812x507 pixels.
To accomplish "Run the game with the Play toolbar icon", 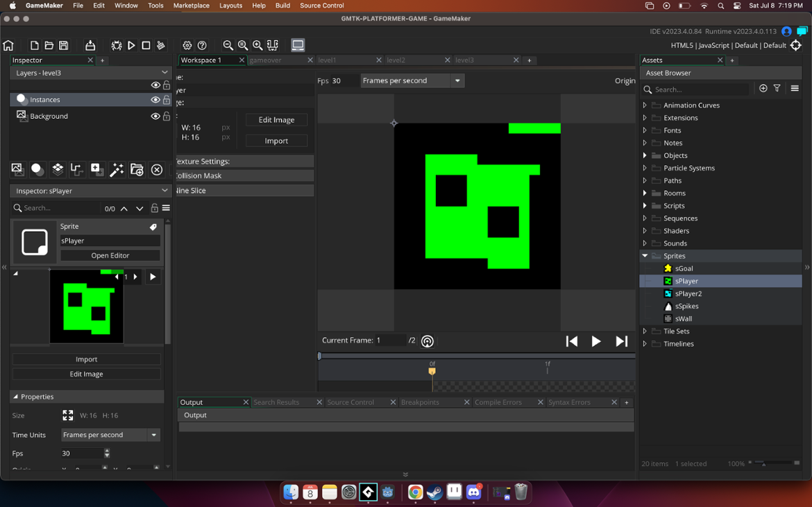I will pos(131,46).
